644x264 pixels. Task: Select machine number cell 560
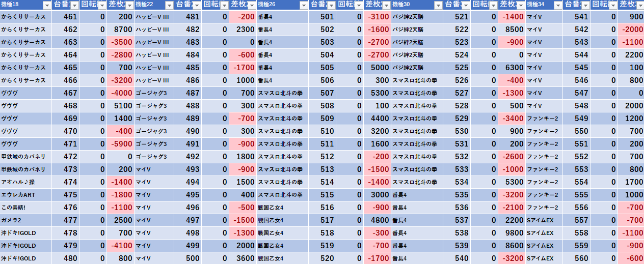pyautogui.click(x=576, y=258)
